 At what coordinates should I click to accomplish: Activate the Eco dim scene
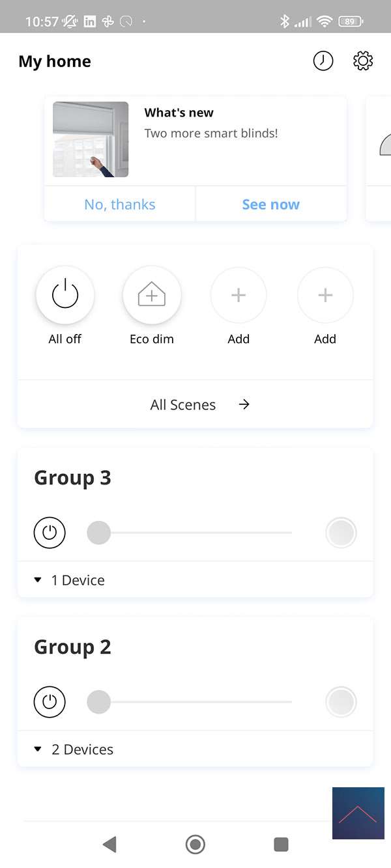(x=152, y=295)
